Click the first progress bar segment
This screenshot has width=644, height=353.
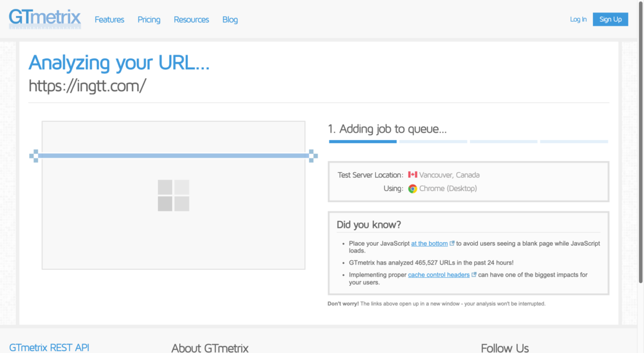pyautogui.click(x=363, y=142)
